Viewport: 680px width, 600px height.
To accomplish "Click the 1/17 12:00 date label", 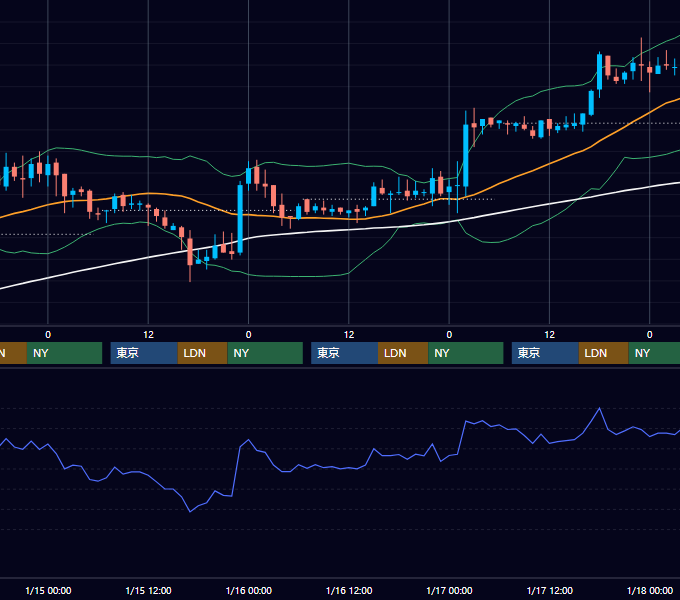I will point(549,590).
